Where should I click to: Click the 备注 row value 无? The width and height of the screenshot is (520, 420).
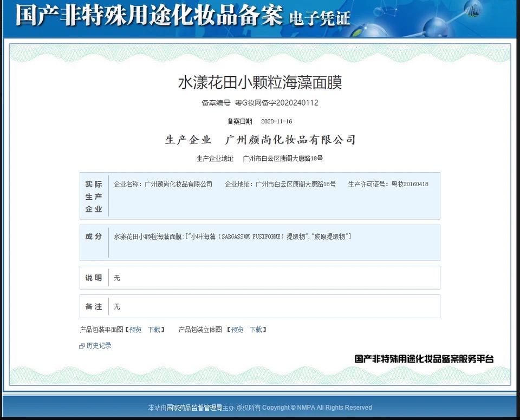[x=117, y=307]
